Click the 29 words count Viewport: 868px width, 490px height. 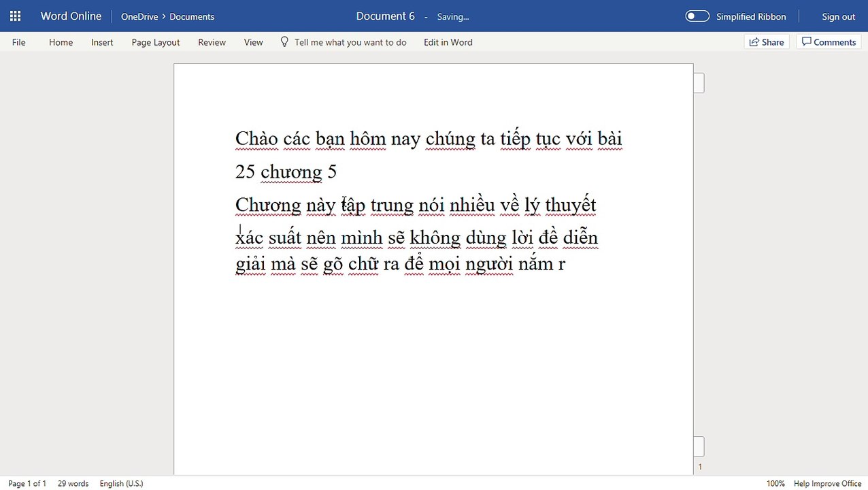click(x=73, y=483)
